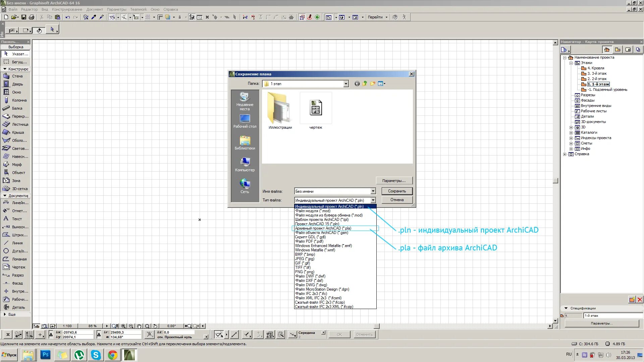Open the Иллюстрации folder thumbnail
Screen dimensions: 644x362
[x=280, y=112]
